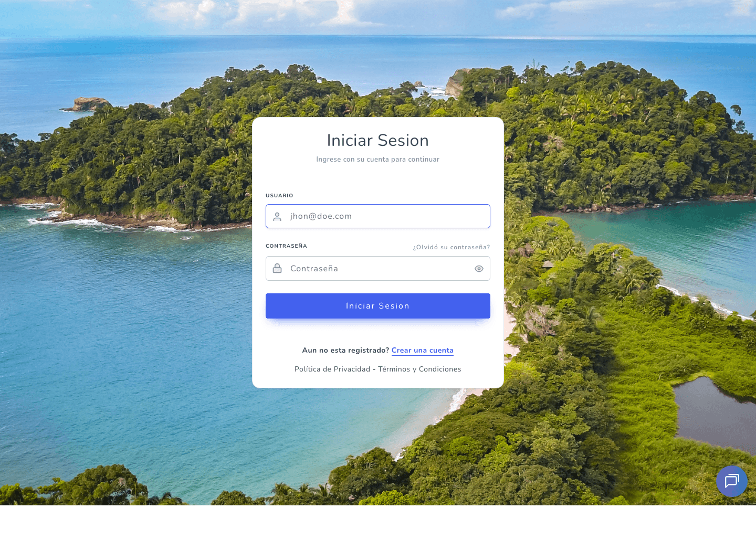Open the Política de Privacidad link
Image resolution: width=756 pixels, height=551 pixels.
[332, 369]
